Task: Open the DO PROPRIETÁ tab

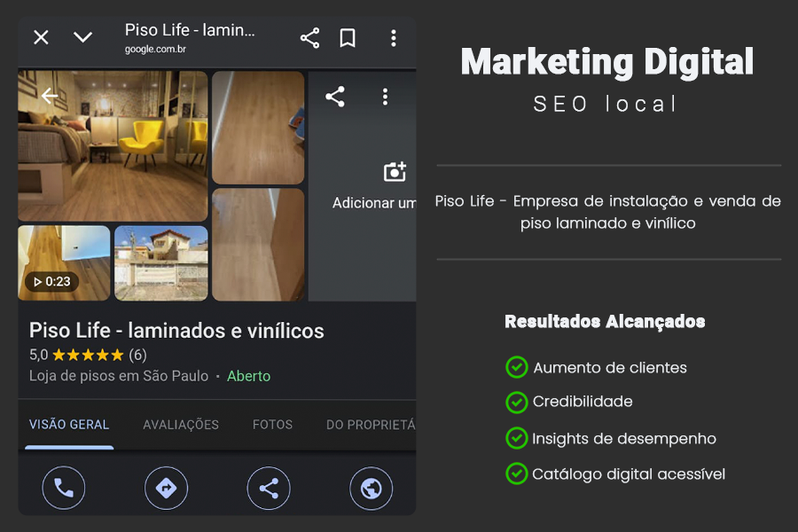Action: [371, 425]
